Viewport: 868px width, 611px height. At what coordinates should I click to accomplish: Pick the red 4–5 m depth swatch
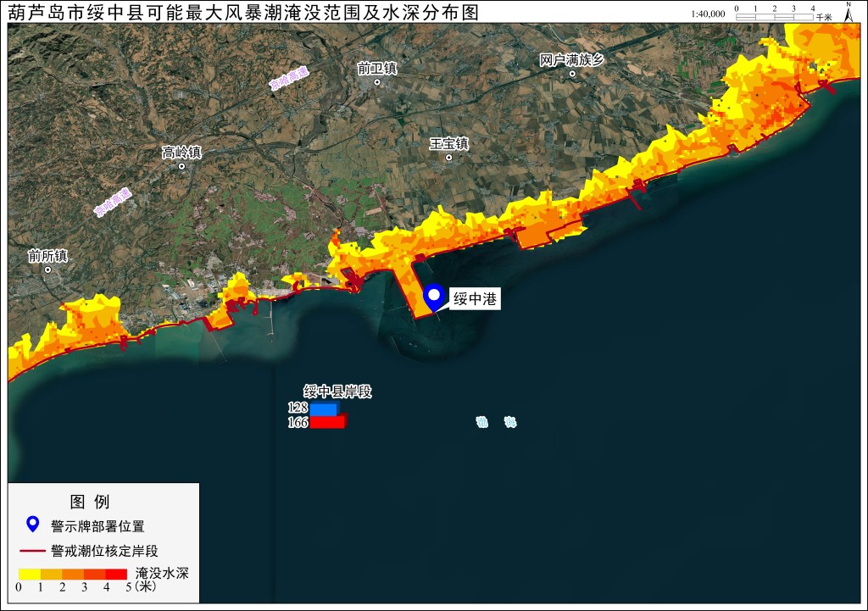point(116,575)
